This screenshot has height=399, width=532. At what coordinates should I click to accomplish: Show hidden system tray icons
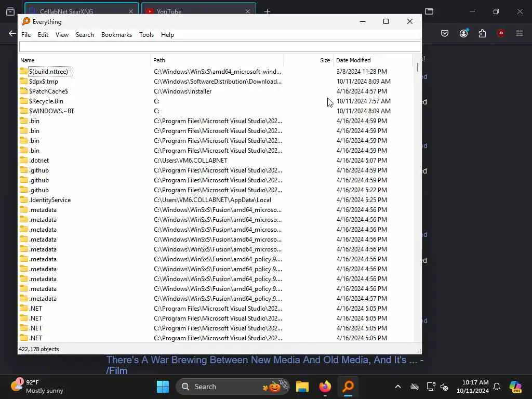(x=398, y=387)
